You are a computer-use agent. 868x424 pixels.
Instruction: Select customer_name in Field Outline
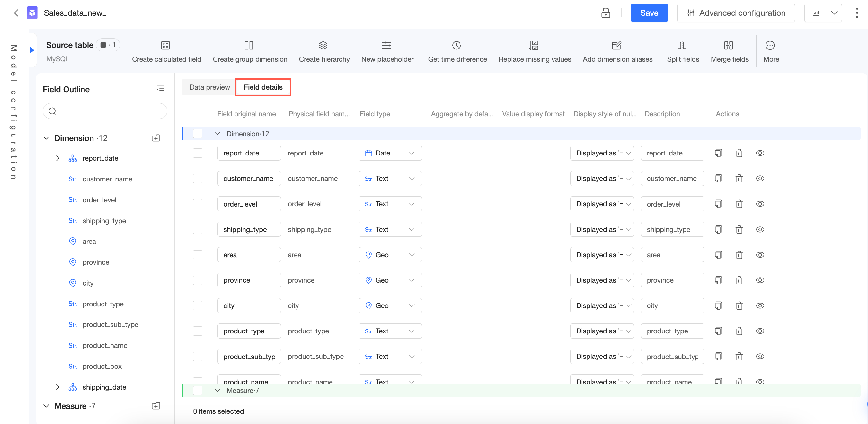click(x=107, y=179)
